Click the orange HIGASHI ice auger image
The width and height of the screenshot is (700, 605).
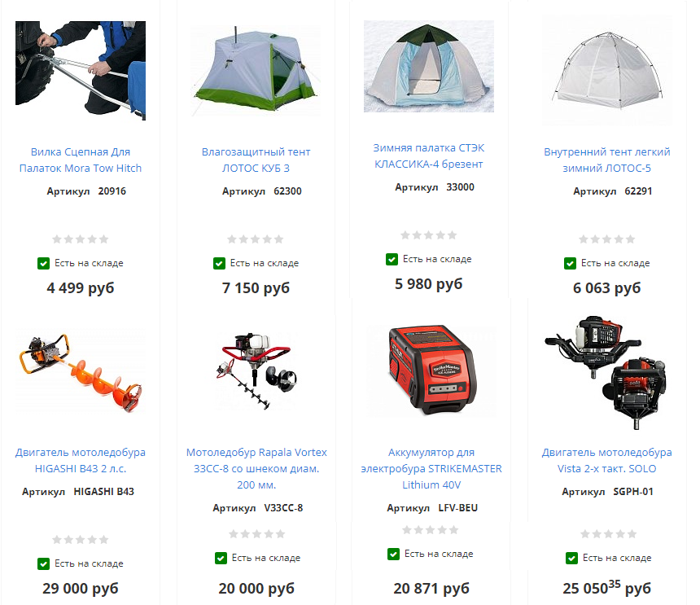coord(81,371)
